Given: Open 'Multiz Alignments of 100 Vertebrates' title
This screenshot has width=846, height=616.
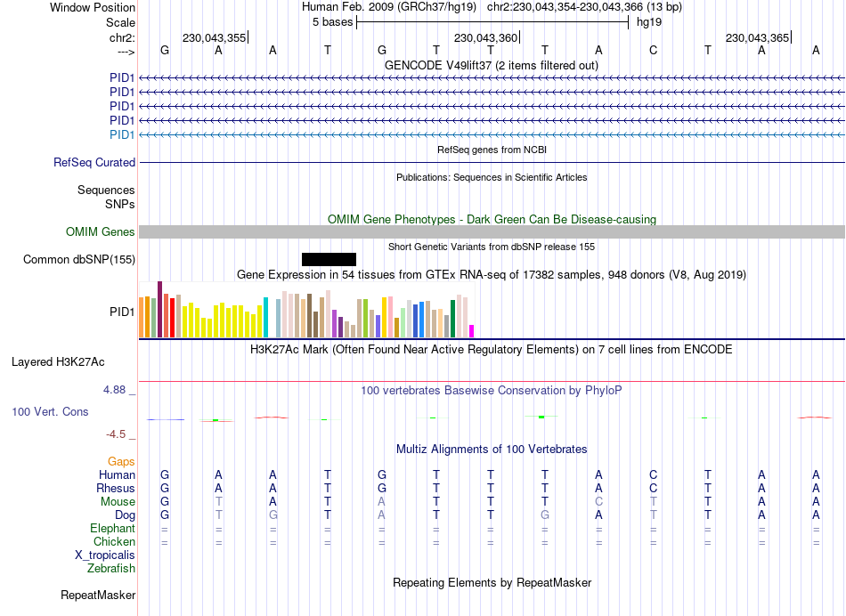Looking at the screenshot, I should click(492, 450).
